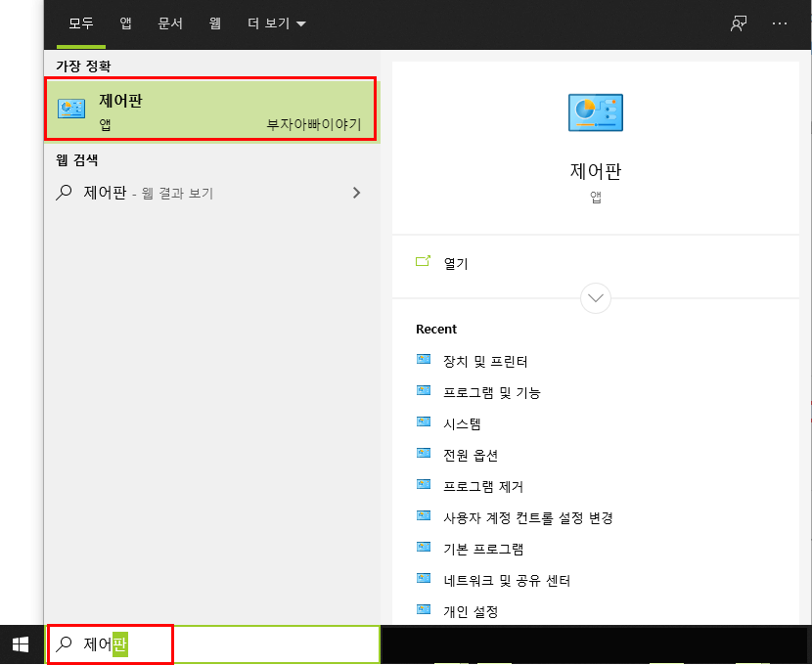
Task: Click the icon beside 프로그램 및 기능
Action: point(424,390)
